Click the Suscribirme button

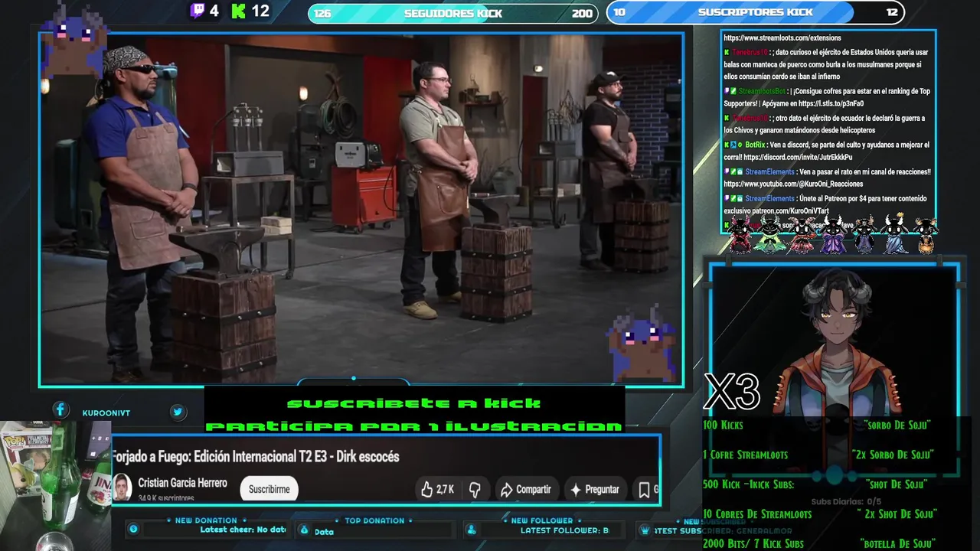click(x=269, y=489)
